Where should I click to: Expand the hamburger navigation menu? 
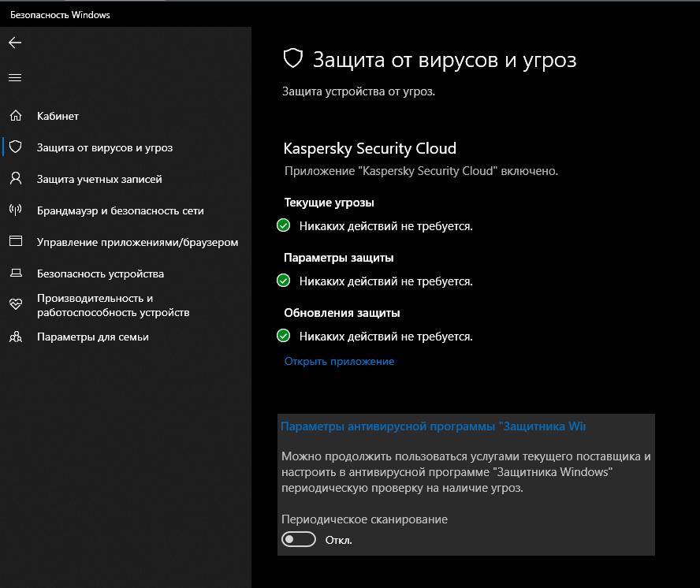tap(15, 78)
